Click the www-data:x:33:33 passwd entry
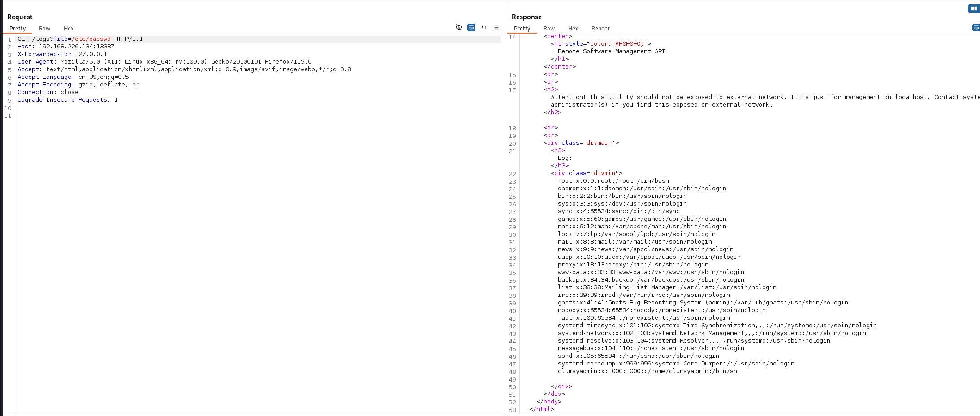The height and width of the screenshot is (416, 980). tap(651, 272)
